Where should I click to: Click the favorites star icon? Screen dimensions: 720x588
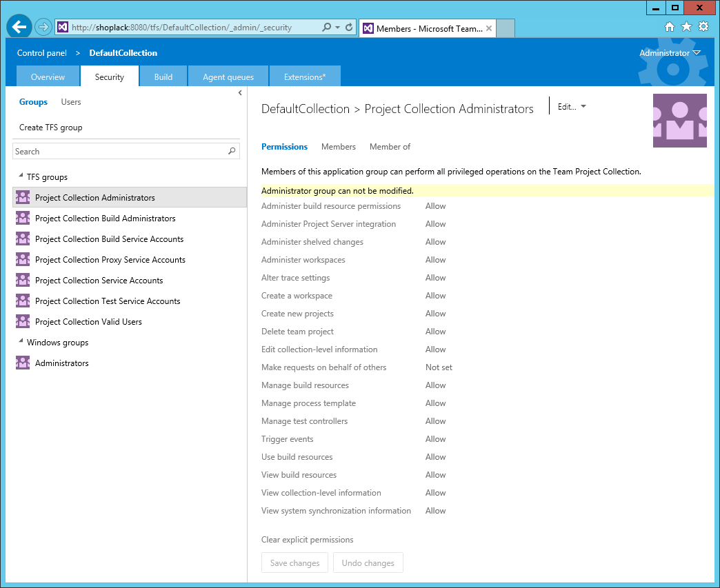click(686, 27)
